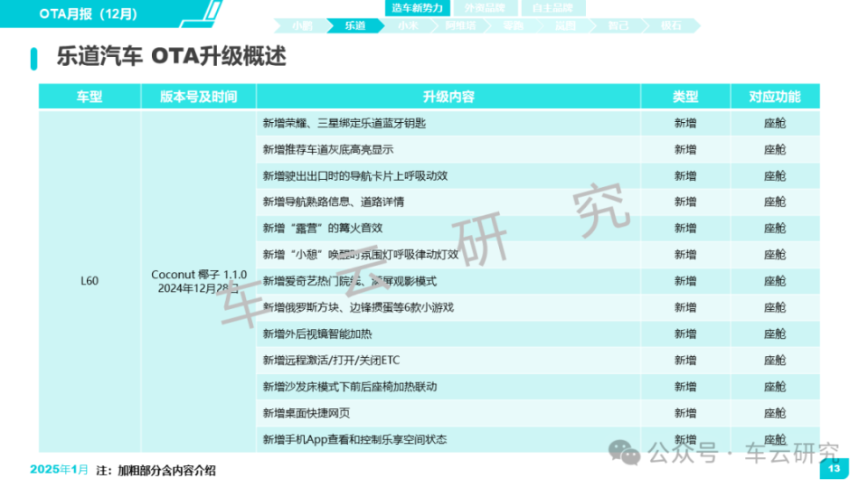Select the row 新增远程激活/打开/关闭ETC
This screenshot has width=868, height=488.
click(448, 361)
